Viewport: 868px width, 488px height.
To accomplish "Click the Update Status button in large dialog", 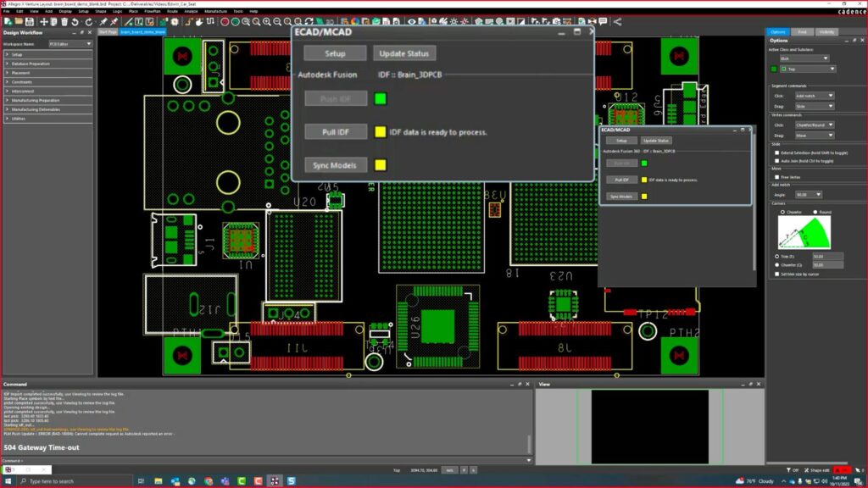I will tap(404, 53).
